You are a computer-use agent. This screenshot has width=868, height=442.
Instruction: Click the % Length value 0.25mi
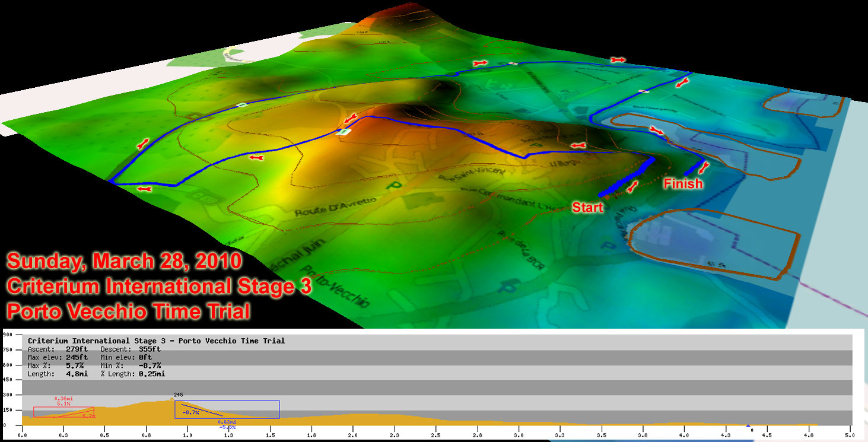pos(152,374)
